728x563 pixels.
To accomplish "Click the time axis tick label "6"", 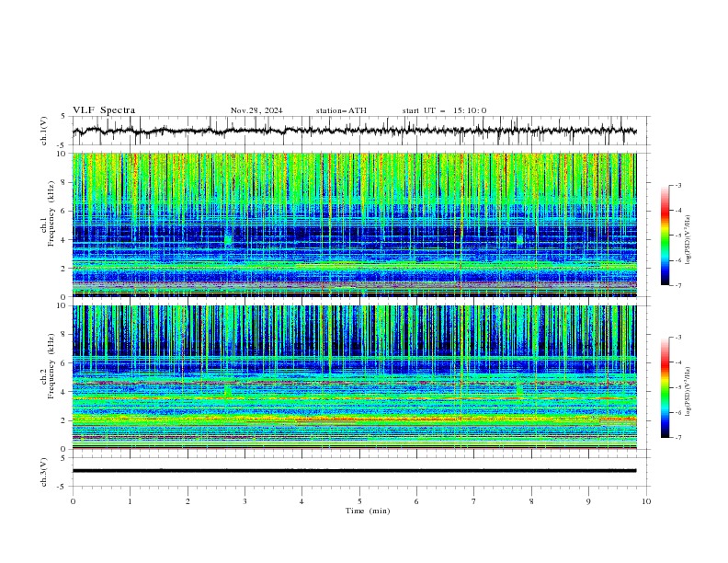I will pos(416,501).
